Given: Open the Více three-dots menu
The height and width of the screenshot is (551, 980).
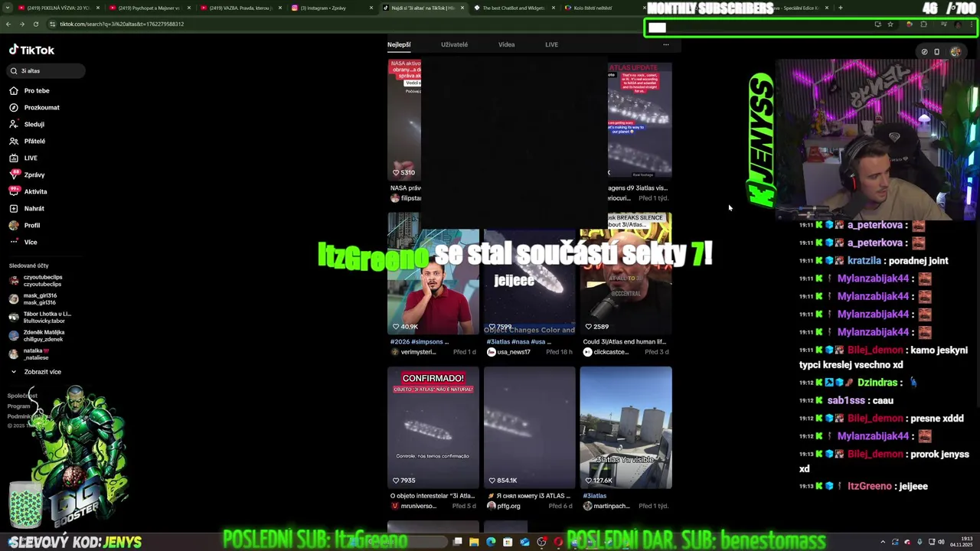Looking at the screenshot, I should pos(14,242).
